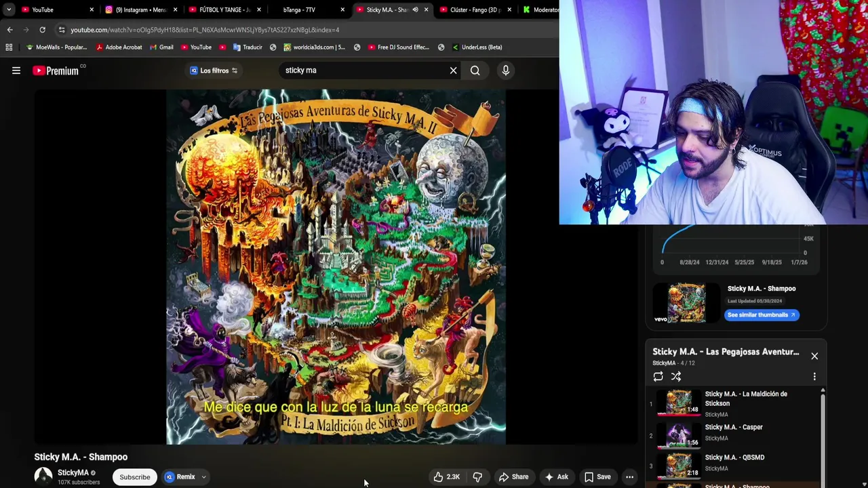Open the tab search dropdown arrow
868x488 pixels.
pos(8,9)
